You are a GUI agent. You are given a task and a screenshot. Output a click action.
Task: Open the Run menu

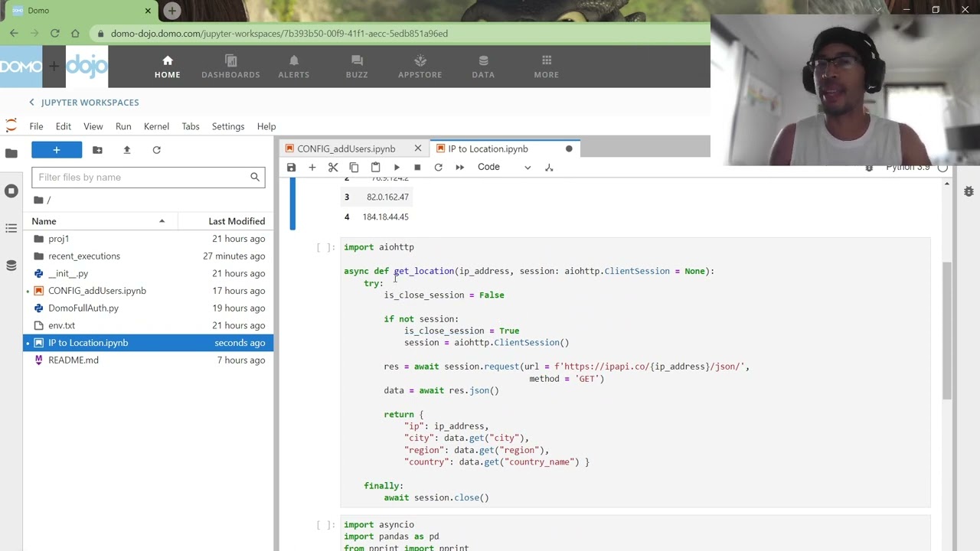(x=123, y=126)
